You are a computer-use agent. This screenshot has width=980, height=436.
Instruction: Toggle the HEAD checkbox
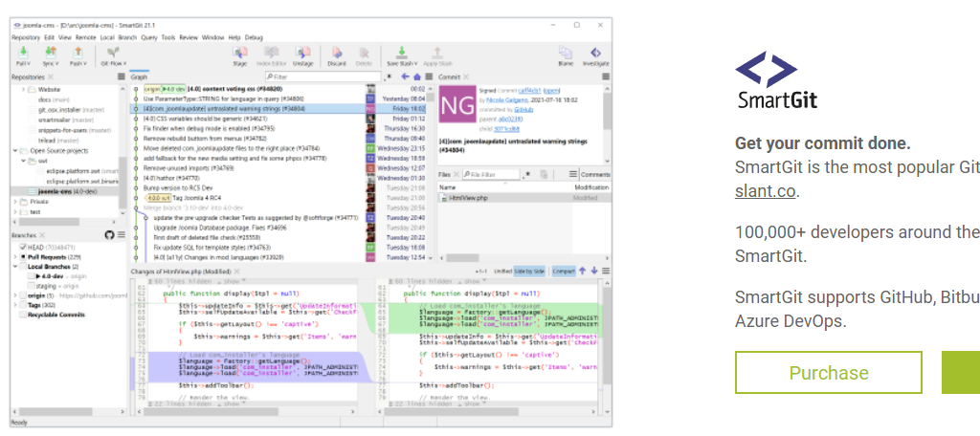pos(23,248)
